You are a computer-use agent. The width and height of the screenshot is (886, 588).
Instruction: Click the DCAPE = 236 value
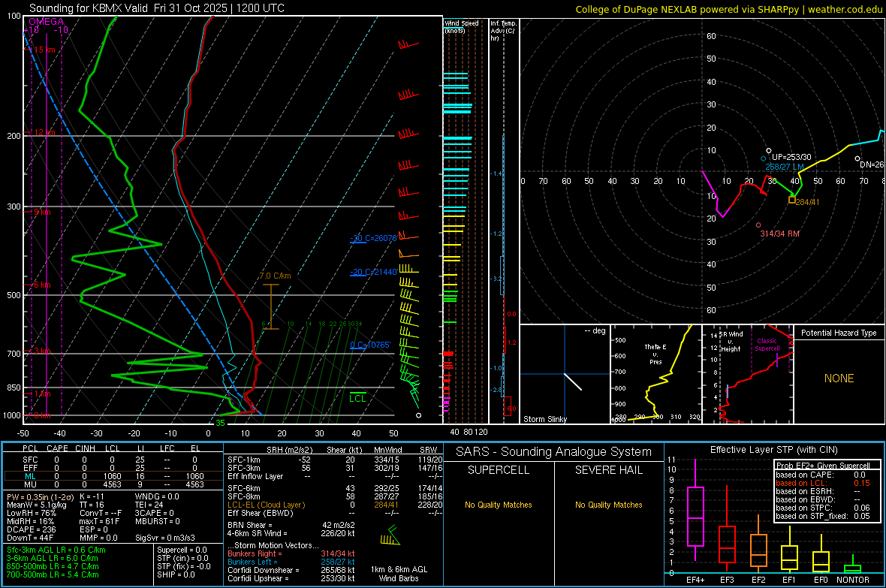point(32,529)
